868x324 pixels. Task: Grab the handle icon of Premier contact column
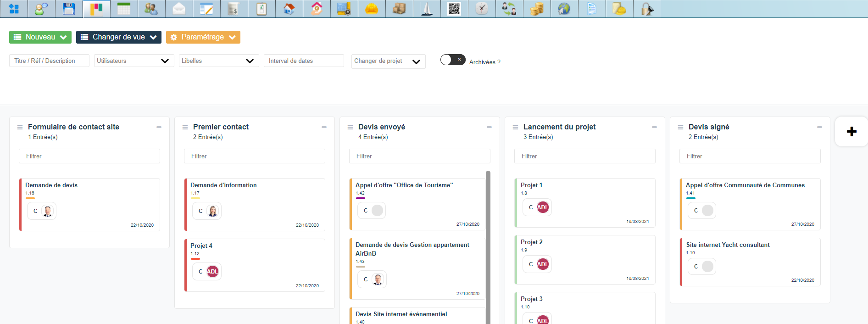point(185,127)
